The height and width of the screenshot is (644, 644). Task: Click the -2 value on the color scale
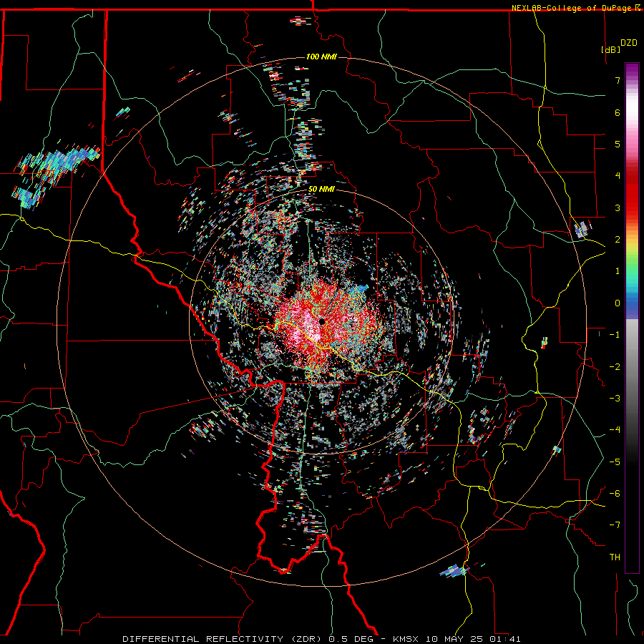tap(615, 367)
